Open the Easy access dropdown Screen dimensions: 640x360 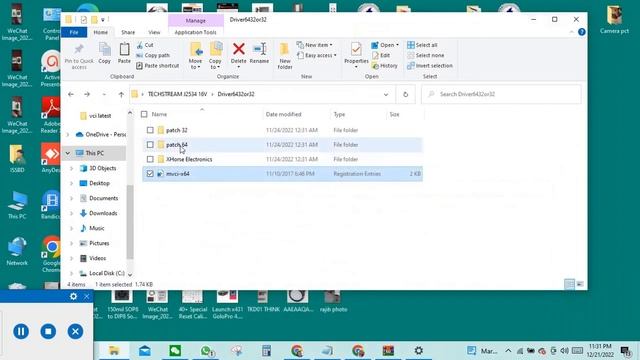click(x=317, y=55)
